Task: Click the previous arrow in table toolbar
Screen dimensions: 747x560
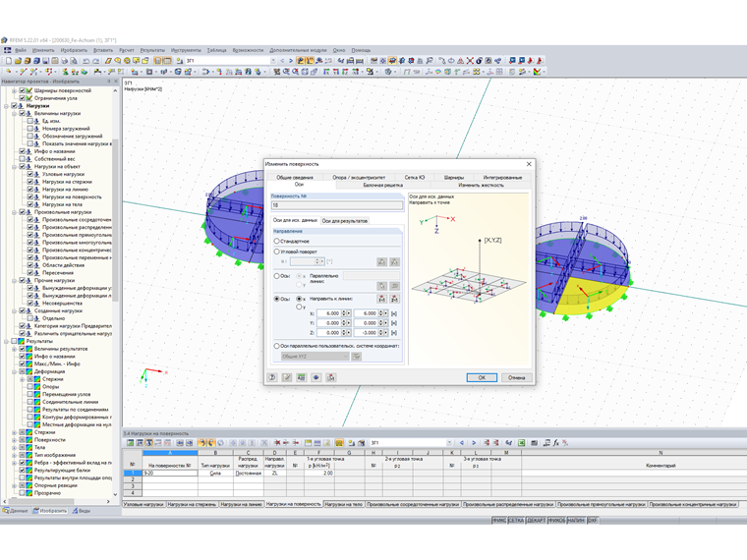Action: click(462, 443)
